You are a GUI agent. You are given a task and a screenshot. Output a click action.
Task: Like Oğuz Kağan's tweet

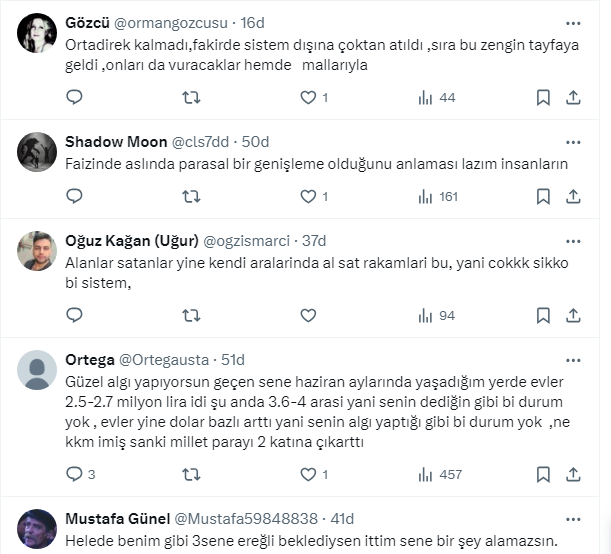click(x=308, y=315)
